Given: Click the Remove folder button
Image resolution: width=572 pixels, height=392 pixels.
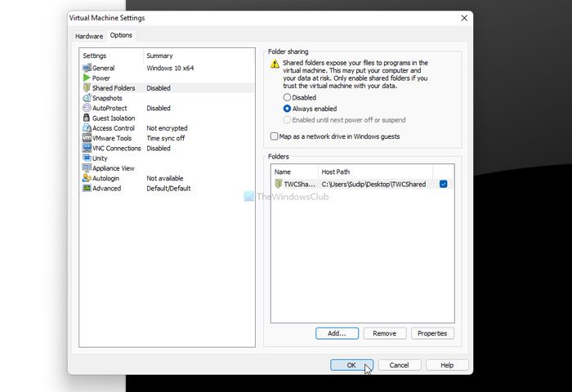Looking at the screenshot, I should coord(385,333).
